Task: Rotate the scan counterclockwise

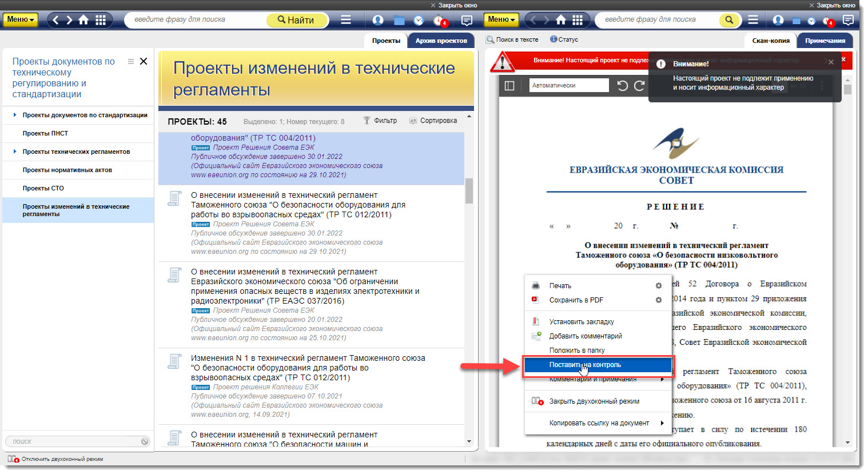Action: pyautogui.click(x=623, y=86)
